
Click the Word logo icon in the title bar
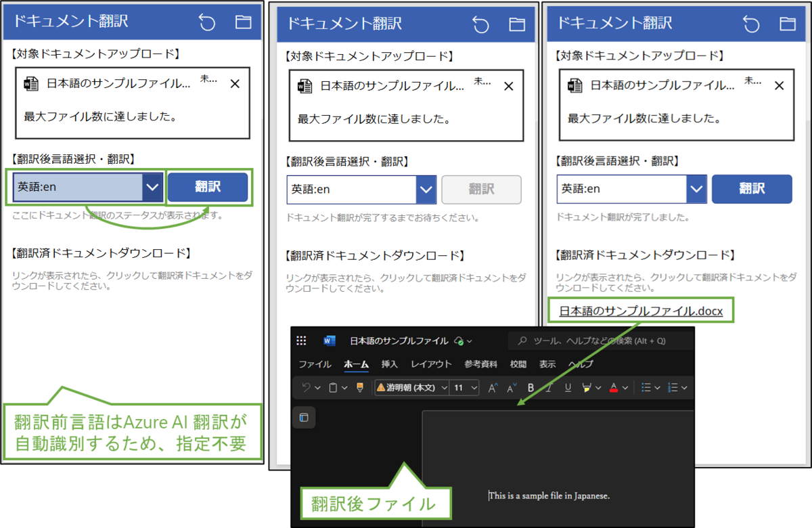(330, 340)
